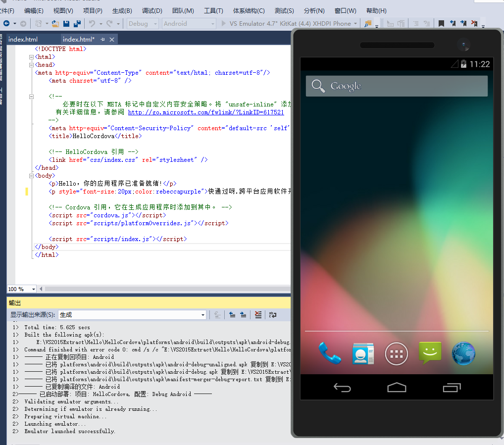Close the active index.html* tab
This screenshot has height=445, width=504.
click(x=112, y=39)
